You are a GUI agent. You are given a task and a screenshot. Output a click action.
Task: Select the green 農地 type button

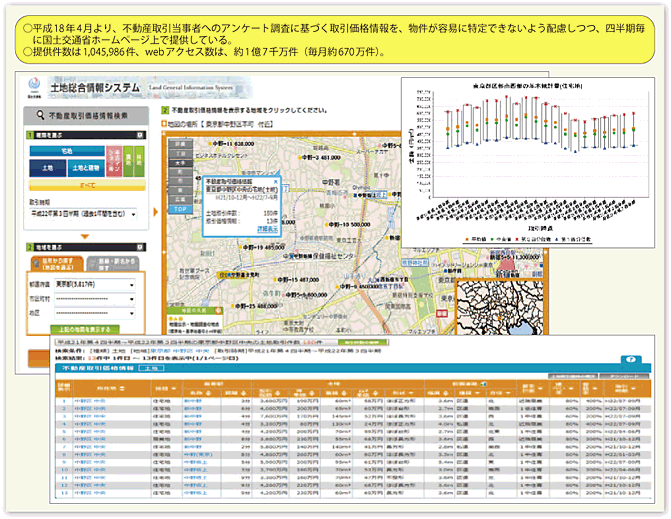coord(128,161)
